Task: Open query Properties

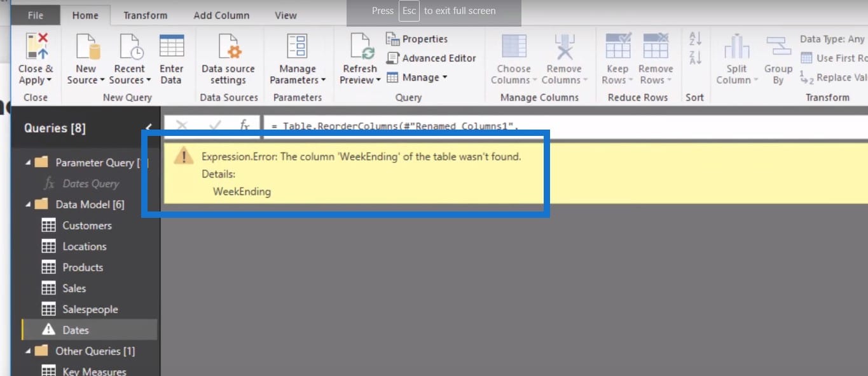Action: point(417,39)
